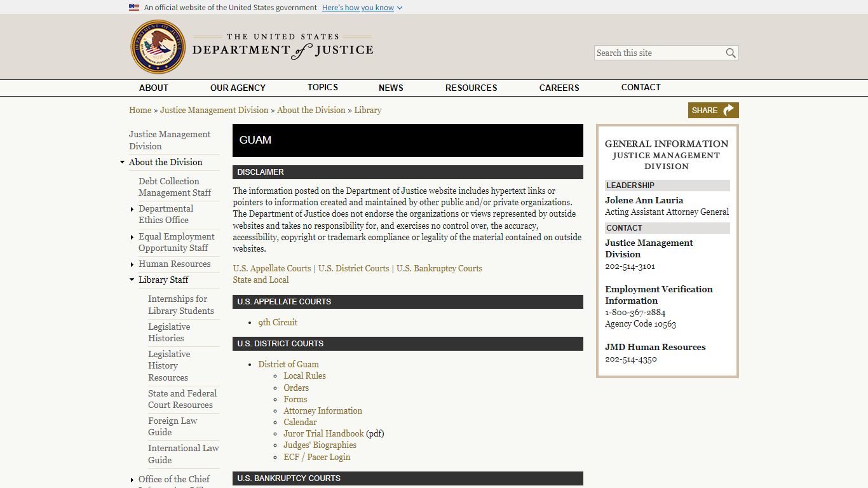The image size is (868, 488).
Task: Expand the Human Resources arrow
Action: [132, 264]
